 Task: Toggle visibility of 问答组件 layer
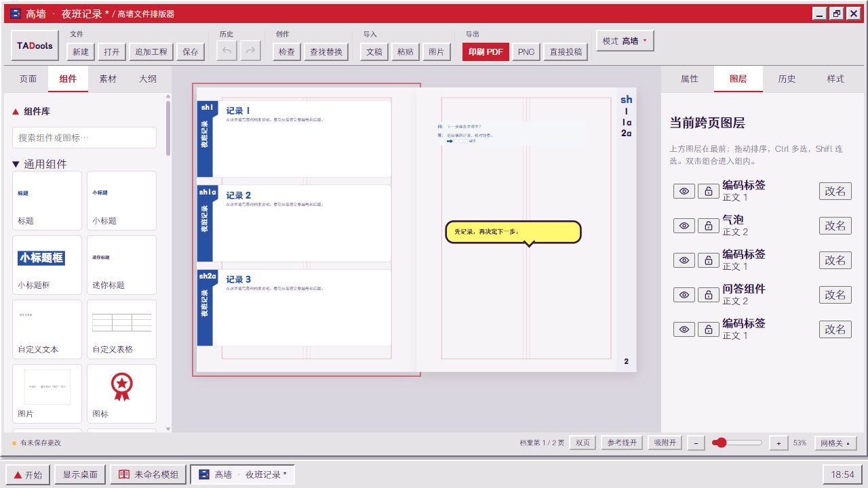click(684, 295)
